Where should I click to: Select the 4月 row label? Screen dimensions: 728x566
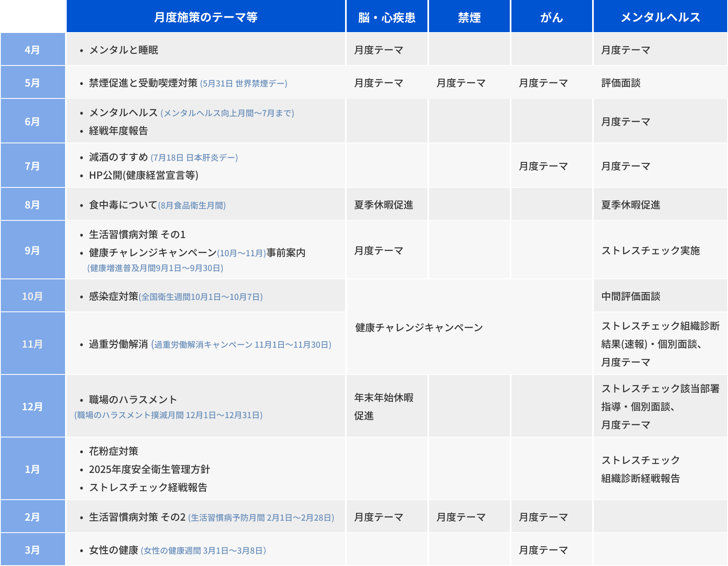33,49
